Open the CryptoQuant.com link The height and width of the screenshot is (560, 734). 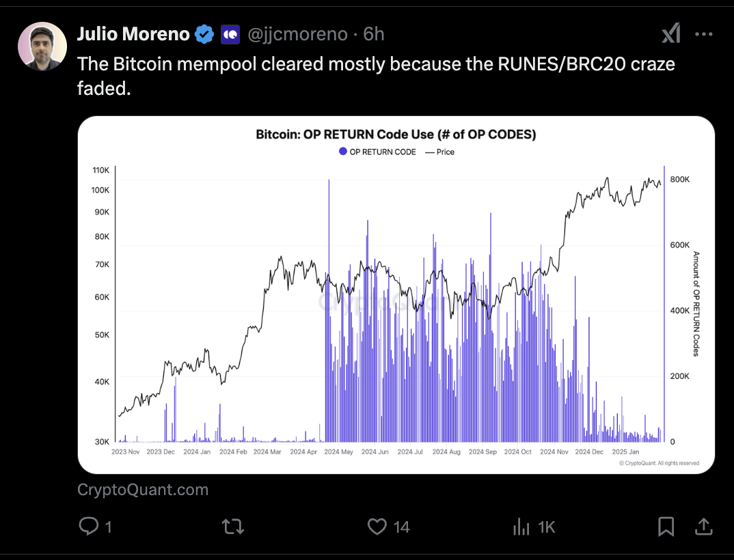pyautogui.click(x=142, y=489)
